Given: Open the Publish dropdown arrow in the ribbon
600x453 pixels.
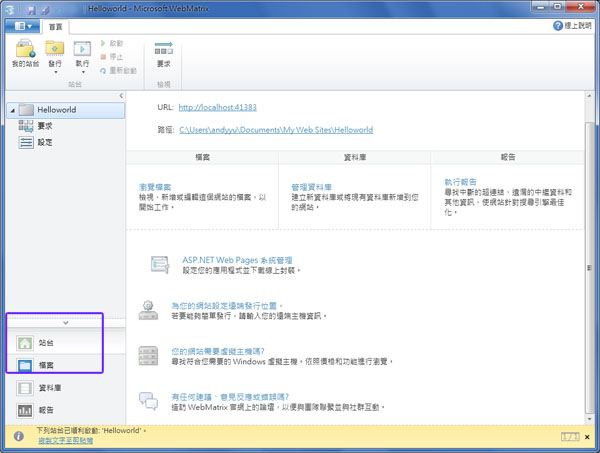Looking at the screenshot, I should click(55, 72).
